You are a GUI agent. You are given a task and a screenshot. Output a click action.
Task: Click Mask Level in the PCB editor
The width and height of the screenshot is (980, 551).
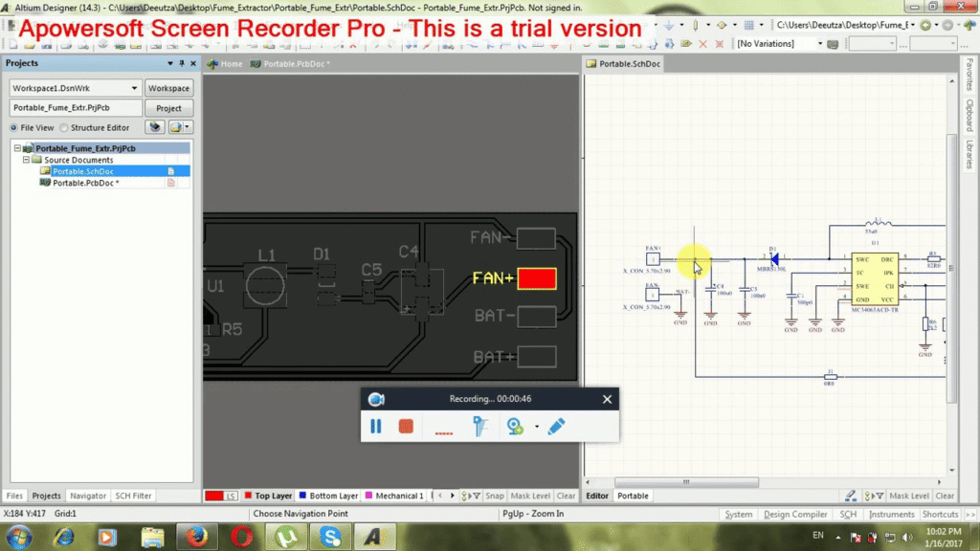530,496
